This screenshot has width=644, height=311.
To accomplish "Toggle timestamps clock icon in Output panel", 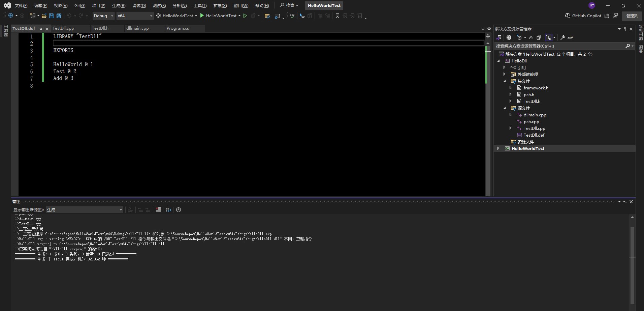I will click(179, 210).
